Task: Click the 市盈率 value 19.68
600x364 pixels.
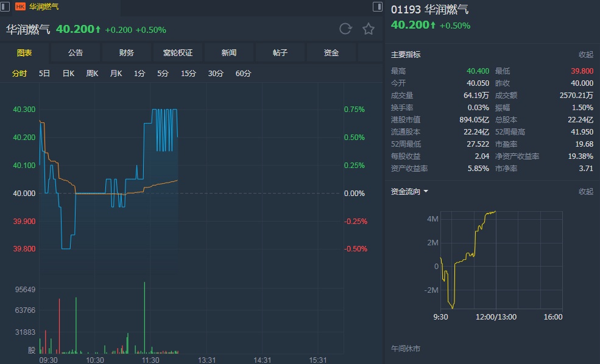Action: coord(584,144)
